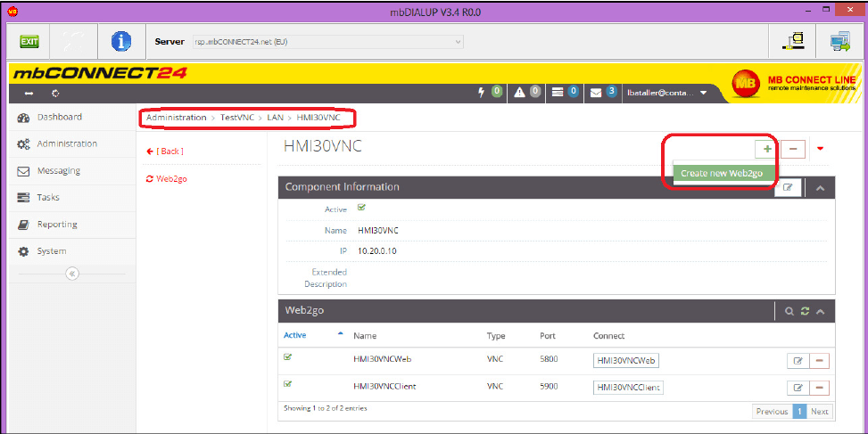Refresh the Web2go panel list
The height and width of the screenshot is (434, 868).
(x=805, y=312)
